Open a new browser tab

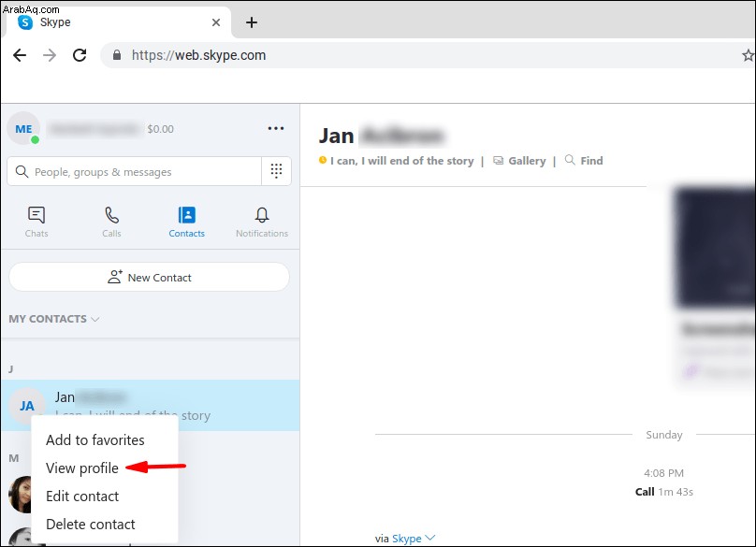coord(252,22)
